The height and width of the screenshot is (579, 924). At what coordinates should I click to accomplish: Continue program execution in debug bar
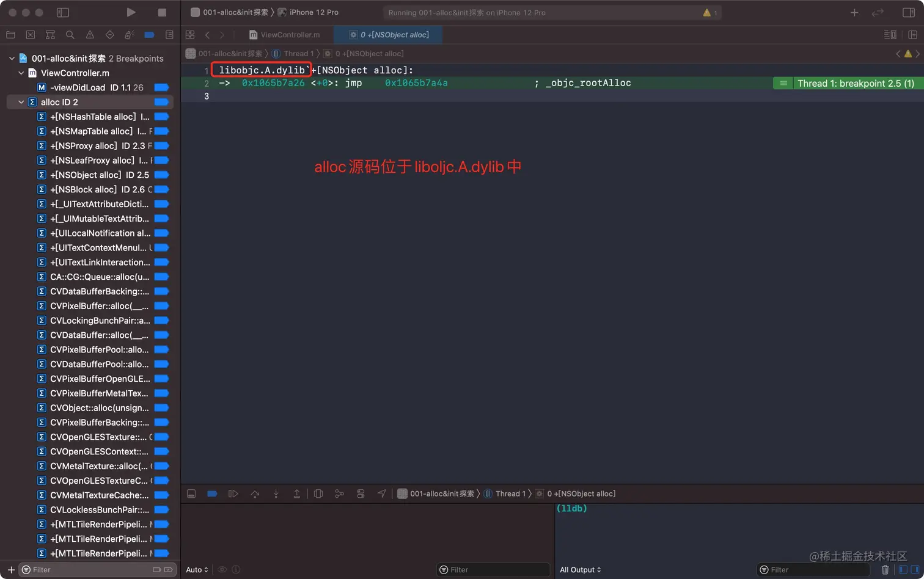click(x=233, y=493)
